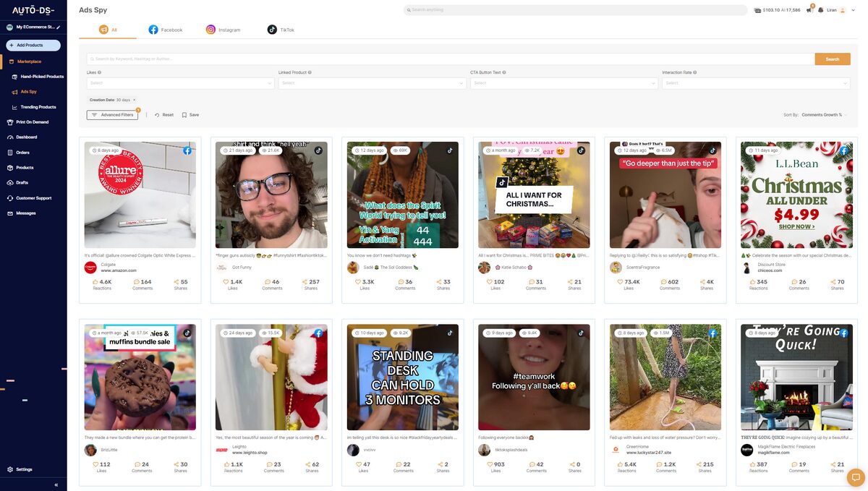The height and width of the screenshot is (491, 868).
Task: Click the heart icon on Colgate ad
Action: coord(94,282)
